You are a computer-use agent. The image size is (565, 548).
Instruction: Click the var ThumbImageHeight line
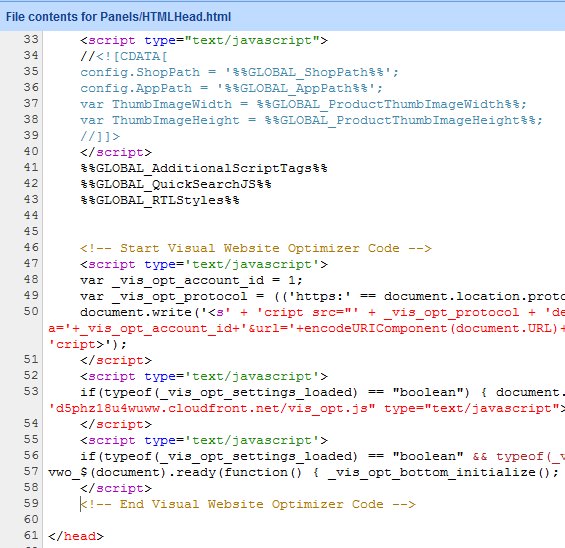point(311,120)
